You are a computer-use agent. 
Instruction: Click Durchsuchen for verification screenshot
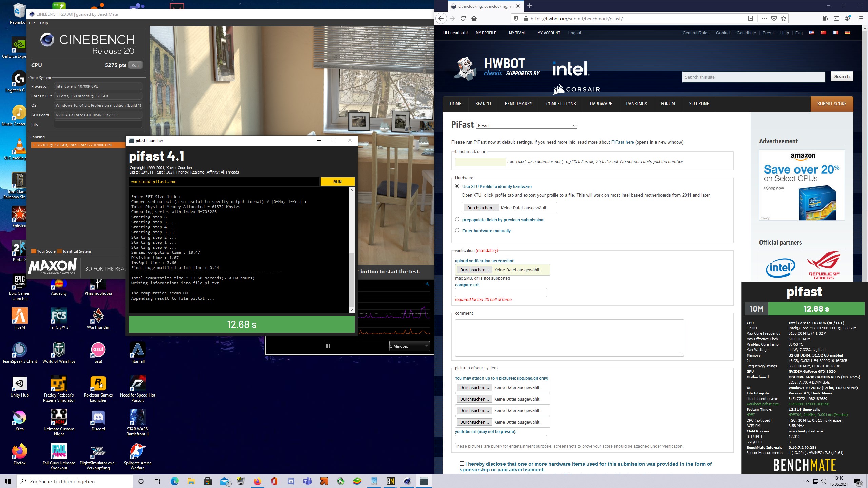click(x=475, y=270)
